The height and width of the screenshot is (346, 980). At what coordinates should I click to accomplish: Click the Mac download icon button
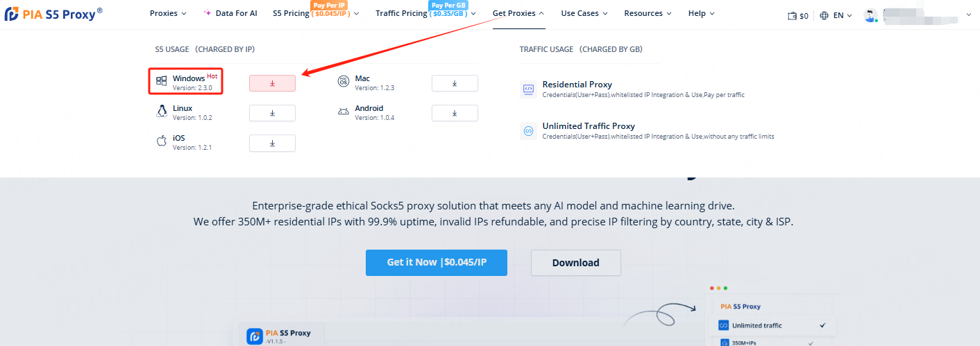pos(455,83)
